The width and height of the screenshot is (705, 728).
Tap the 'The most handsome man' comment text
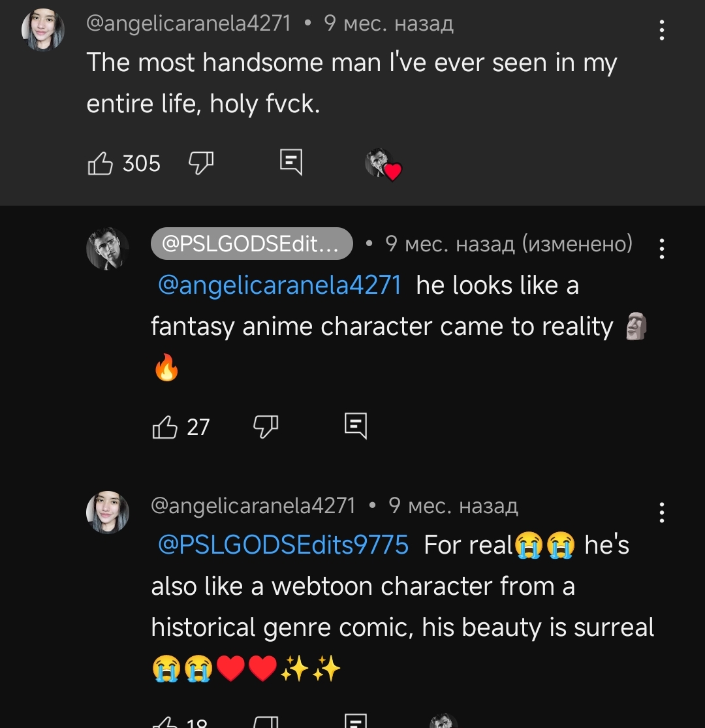351,83
